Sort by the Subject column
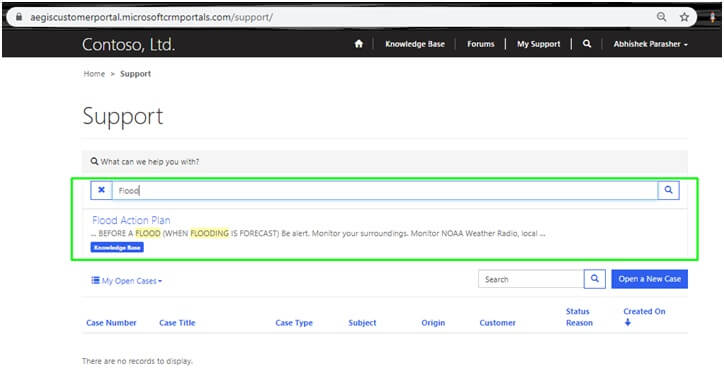 click(362, 323)
